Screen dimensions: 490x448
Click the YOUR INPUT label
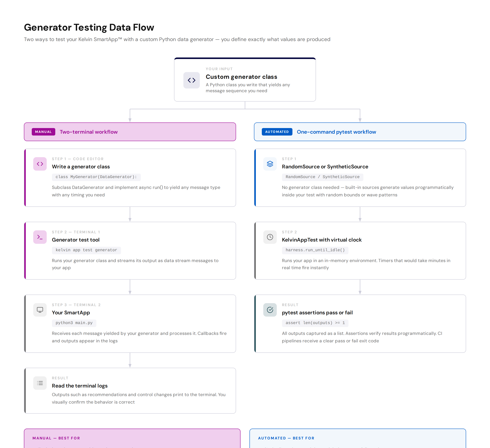pos(219,69)
